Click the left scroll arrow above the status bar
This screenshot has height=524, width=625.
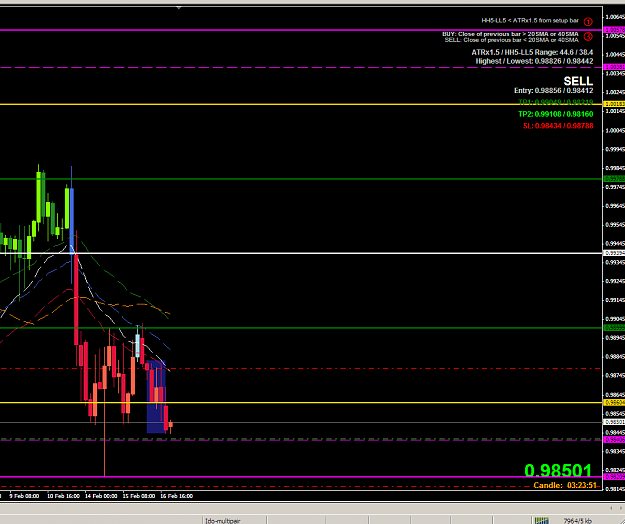[611, 508]
